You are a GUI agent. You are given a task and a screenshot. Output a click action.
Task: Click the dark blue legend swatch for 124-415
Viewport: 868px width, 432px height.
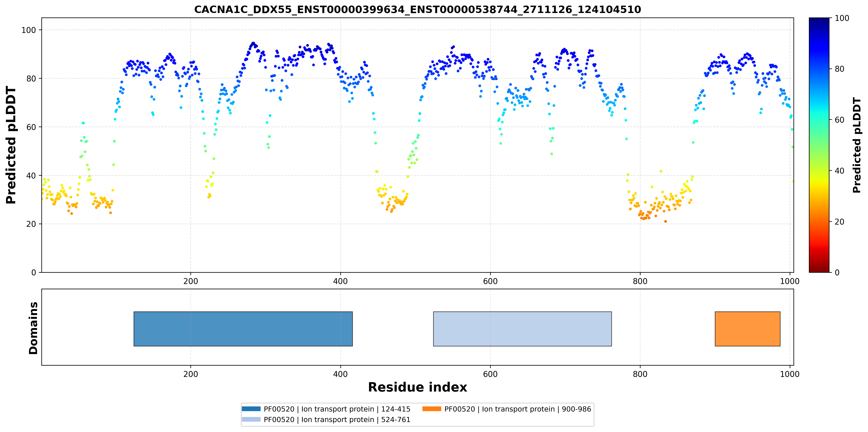251,409
